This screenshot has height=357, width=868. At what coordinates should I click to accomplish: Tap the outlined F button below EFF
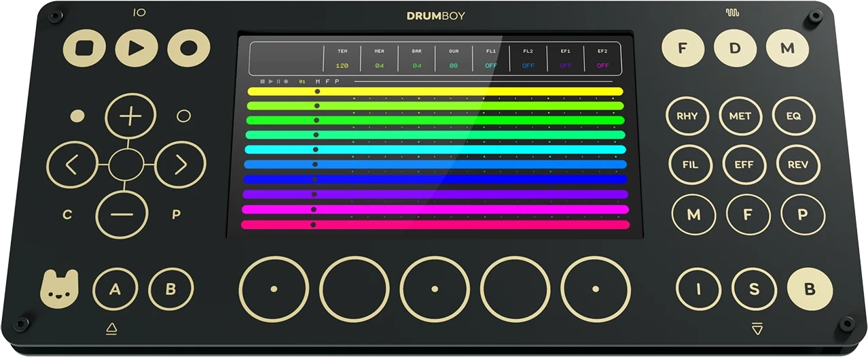coord(748,215)
